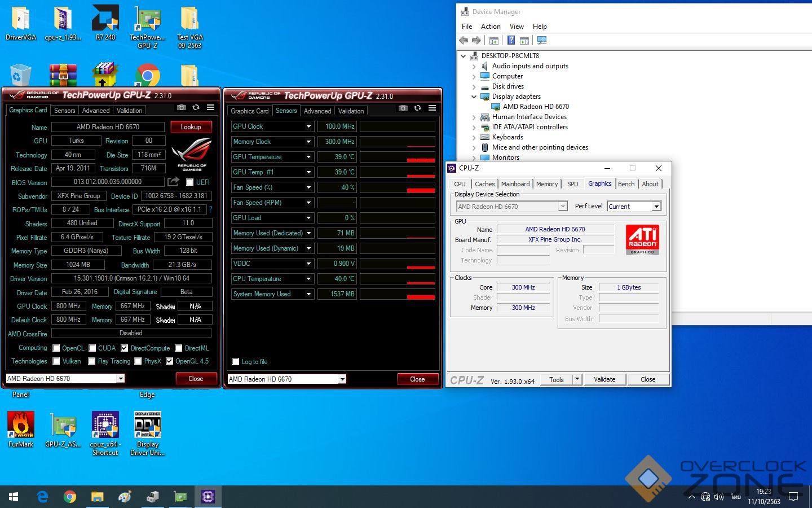Open the GPU Temperature sensor dropdown

(308, 157)
